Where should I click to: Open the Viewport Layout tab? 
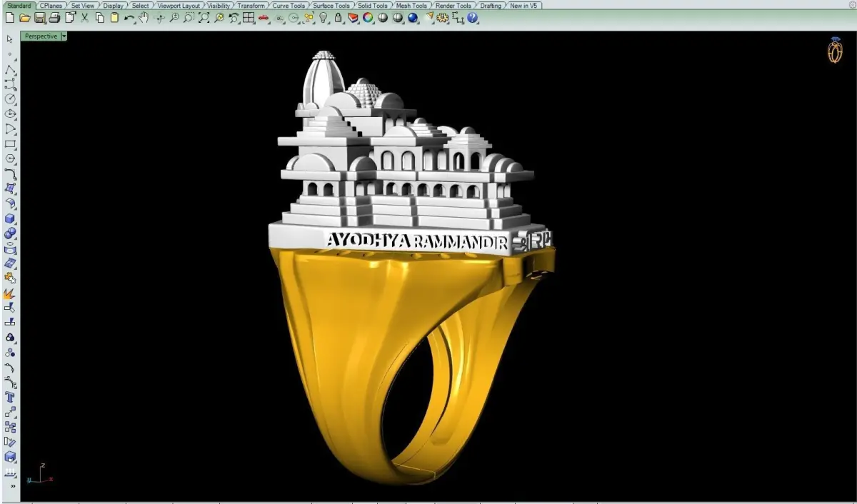tap(179, 5)
